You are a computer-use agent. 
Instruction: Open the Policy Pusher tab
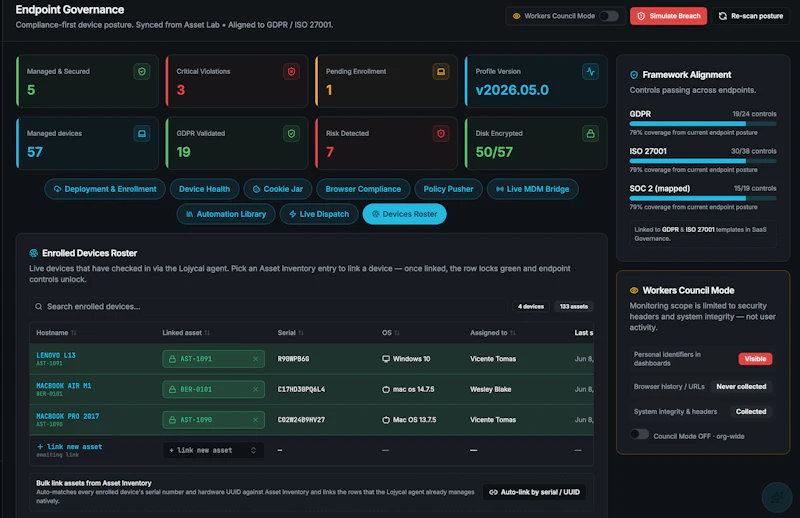(448, 189)
